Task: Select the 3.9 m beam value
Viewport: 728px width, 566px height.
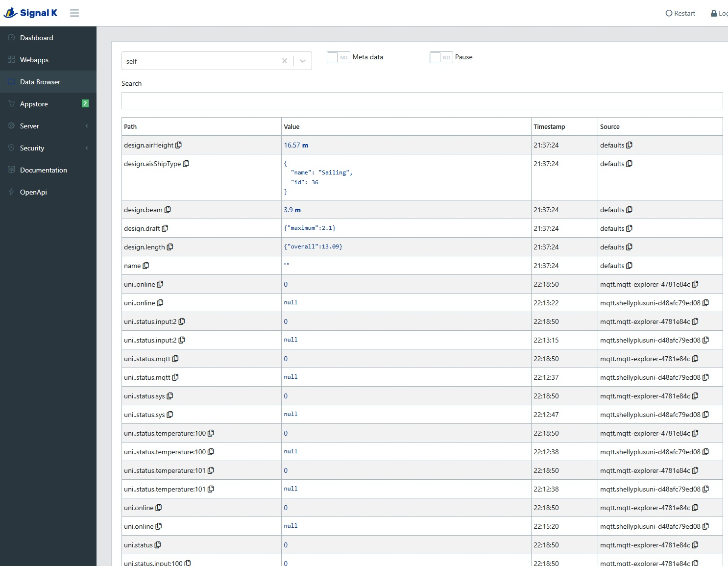Action: click(x=292, y=210)
